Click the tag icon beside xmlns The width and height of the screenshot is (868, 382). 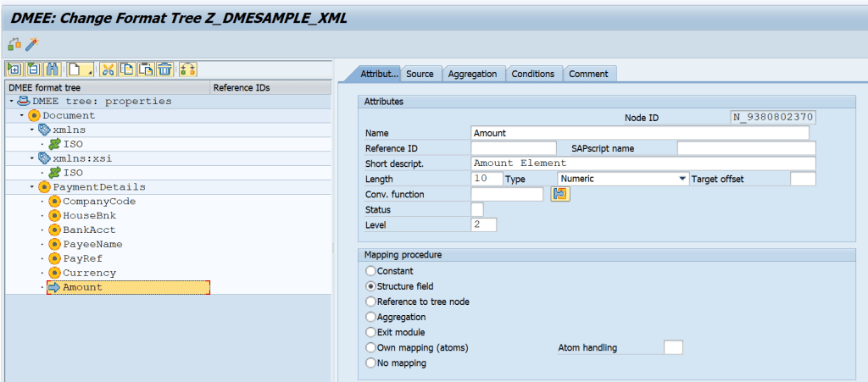44,130
